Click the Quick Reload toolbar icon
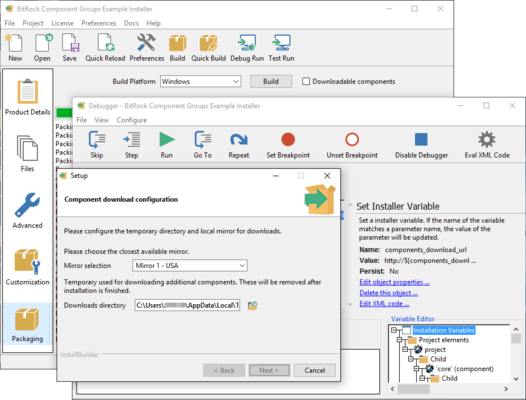The height and width of the screenshot is (400, 526). tap(105, 48)
